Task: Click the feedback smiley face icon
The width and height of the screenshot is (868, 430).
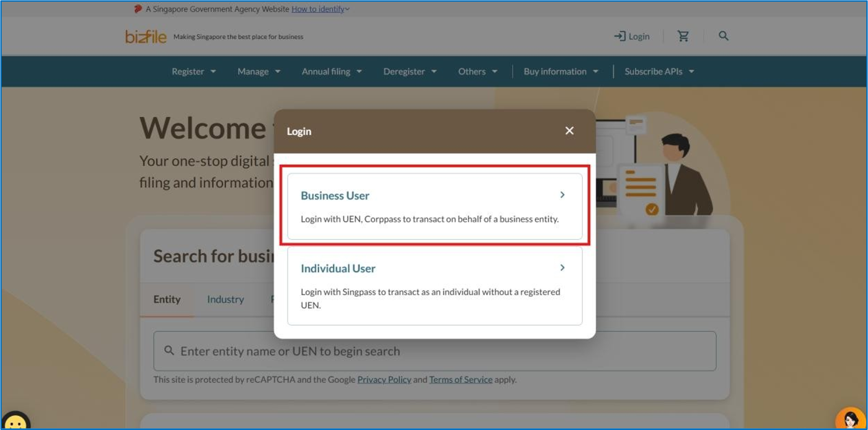Action: point(16,421)
